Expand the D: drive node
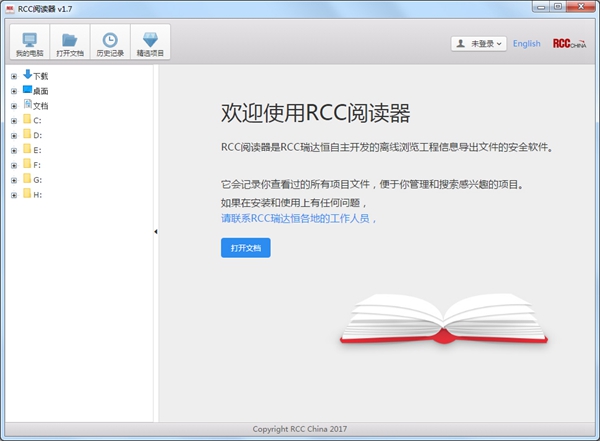This screenshot has width=600, height=441. coord(13,135)
